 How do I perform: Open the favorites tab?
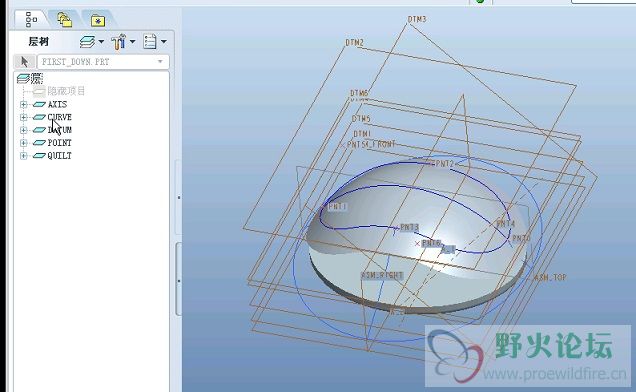coord(98,20)
